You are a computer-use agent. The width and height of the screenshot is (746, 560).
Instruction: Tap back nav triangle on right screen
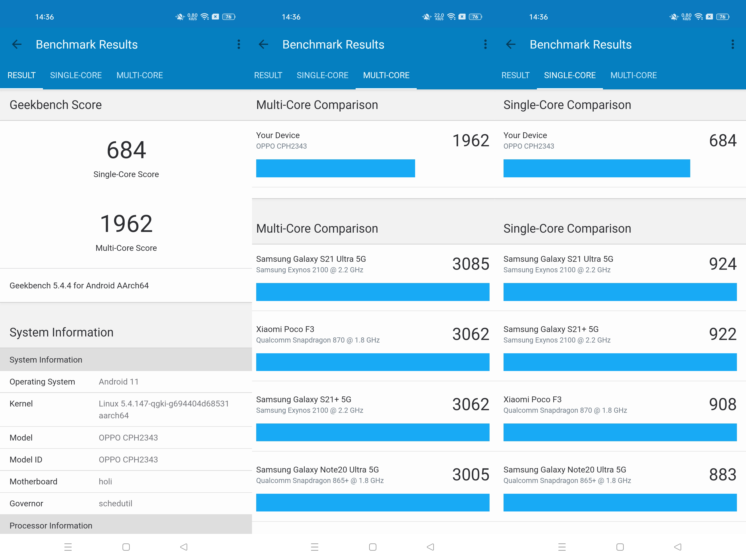pyautogui.click(x=678, y=547)
